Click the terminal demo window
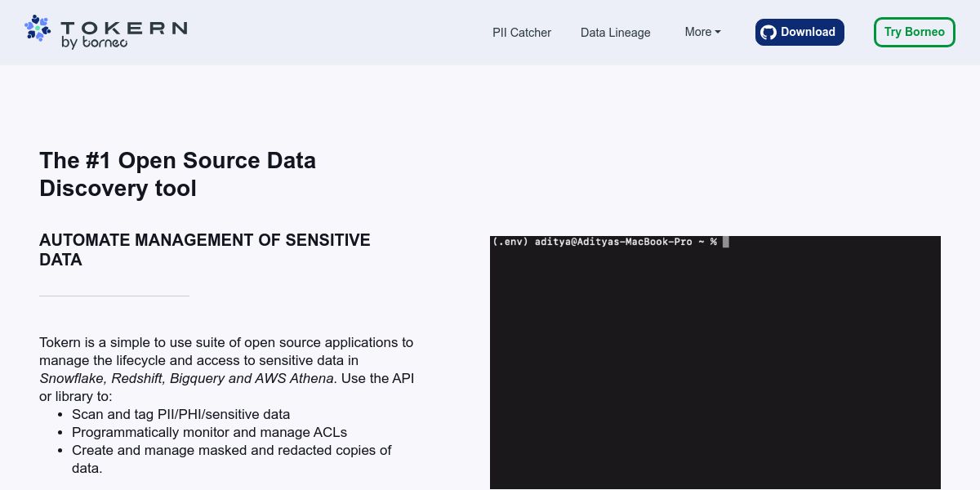 [x=715, y=363]
